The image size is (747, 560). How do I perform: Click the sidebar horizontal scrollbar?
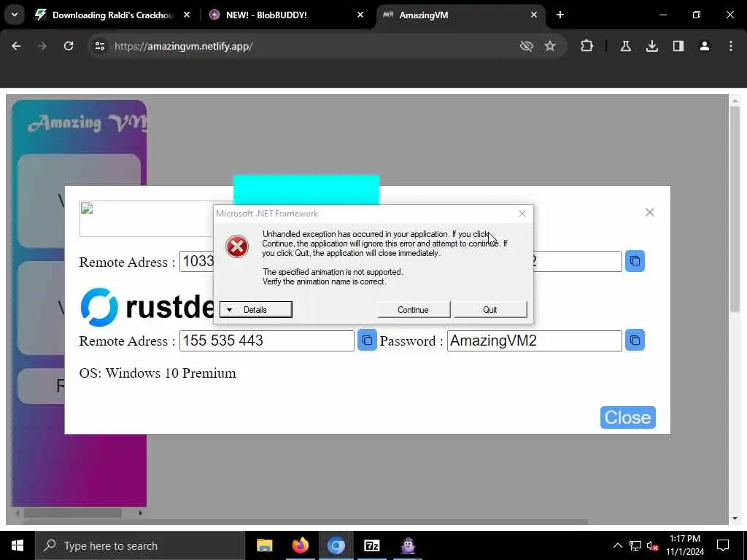click(x=73, y=513)
